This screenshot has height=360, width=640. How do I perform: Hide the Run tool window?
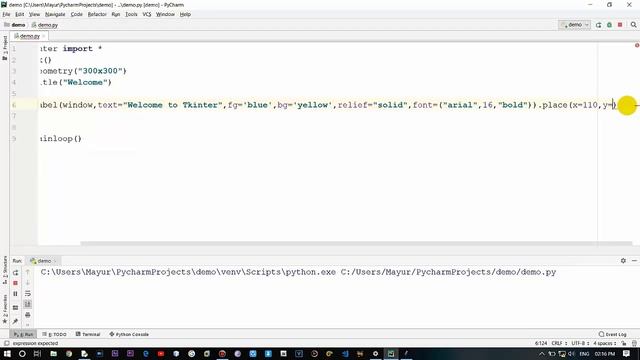[634, 260]
